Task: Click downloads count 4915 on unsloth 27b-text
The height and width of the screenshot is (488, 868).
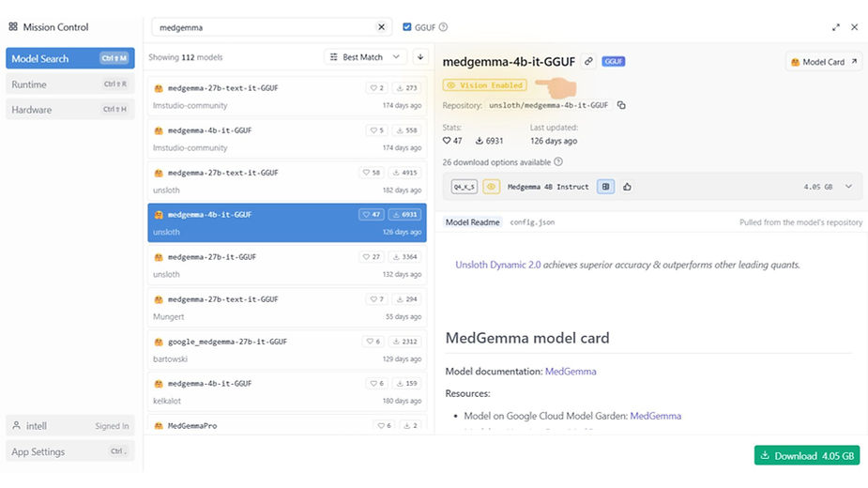Action: pos(404,173)
